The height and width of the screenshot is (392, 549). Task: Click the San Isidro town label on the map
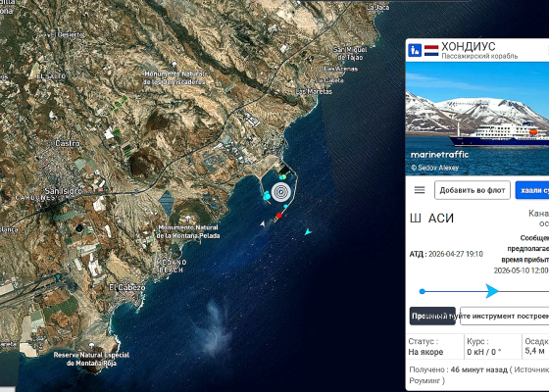pyautogui.click(x=64, y=191)
